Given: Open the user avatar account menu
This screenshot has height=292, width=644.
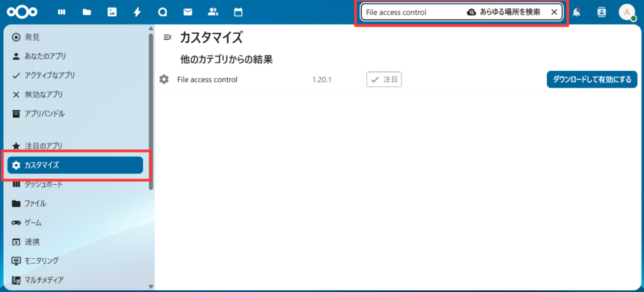Looking at the screenshot, I should click(626, 12).
